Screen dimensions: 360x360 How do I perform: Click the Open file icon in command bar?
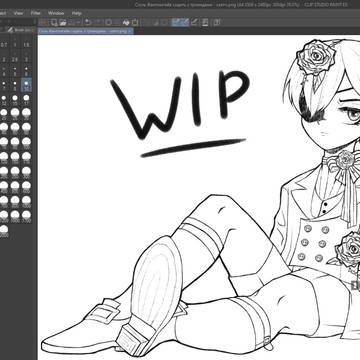point(63,22)
